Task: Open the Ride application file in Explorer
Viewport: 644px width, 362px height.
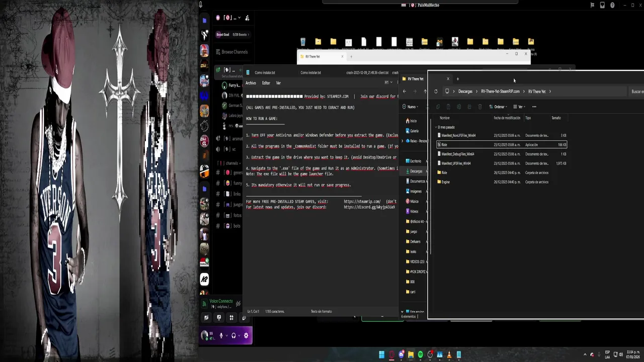Action: (502, 145)
